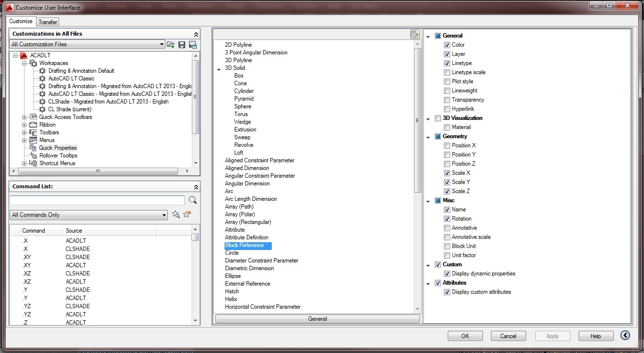The width and height of the screenshot is (644, 353).
Task: Select the Customize tab
Action: pyautogui.click(x=21, y=21)
